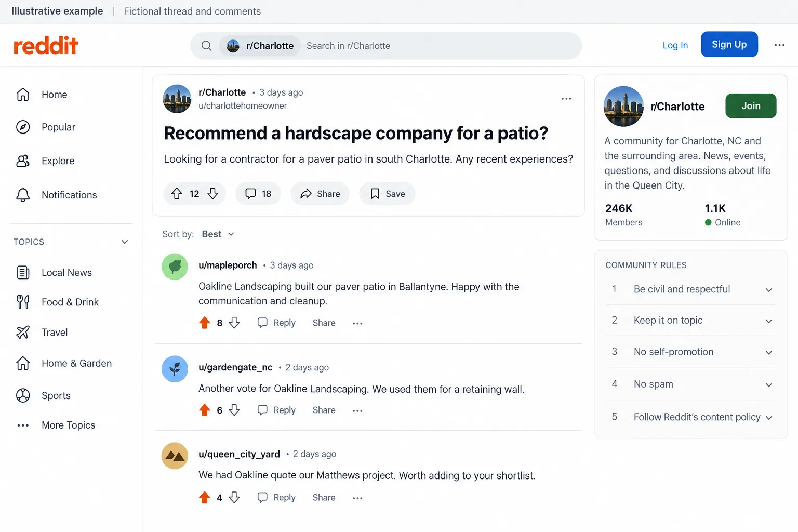The width and height of the screenshot is (798, 532).
Task: Share the patio post
Action: click(320, 194)
